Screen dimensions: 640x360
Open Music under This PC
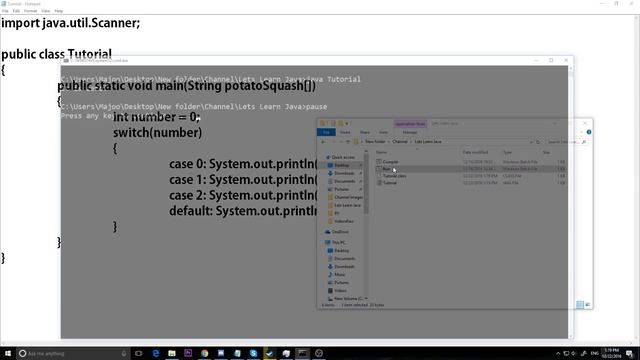[340, 275]
